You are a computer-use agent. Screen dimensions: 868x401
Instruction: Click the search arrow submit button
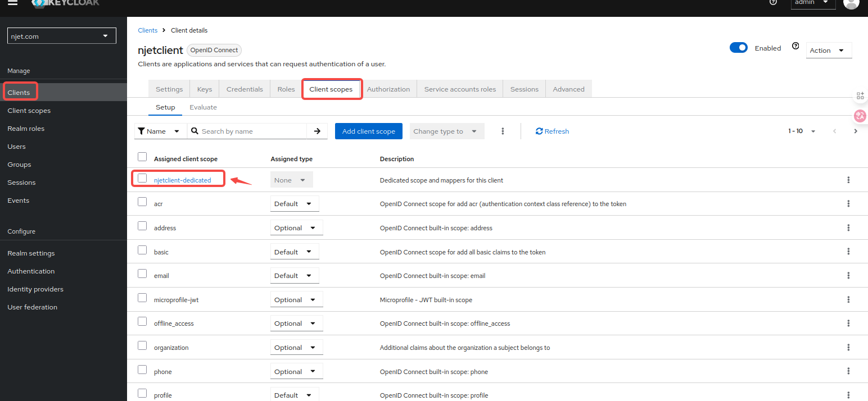point(317,131)
